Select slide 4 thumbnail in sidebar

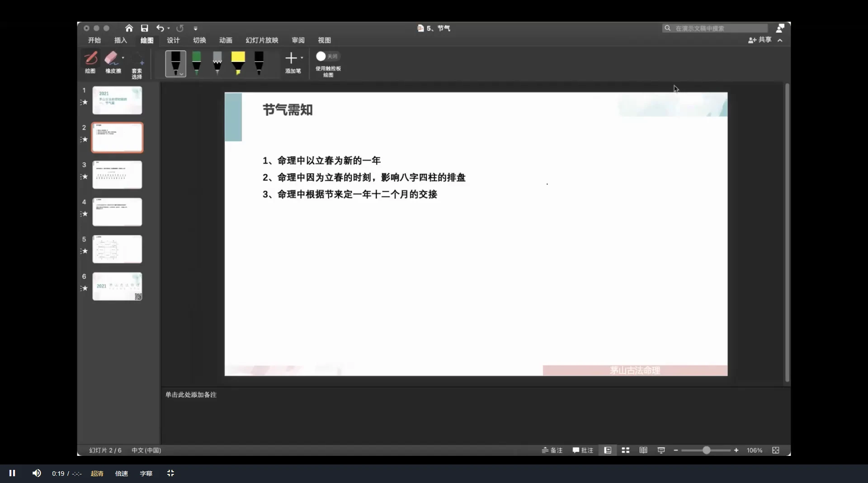click(117, 212)
